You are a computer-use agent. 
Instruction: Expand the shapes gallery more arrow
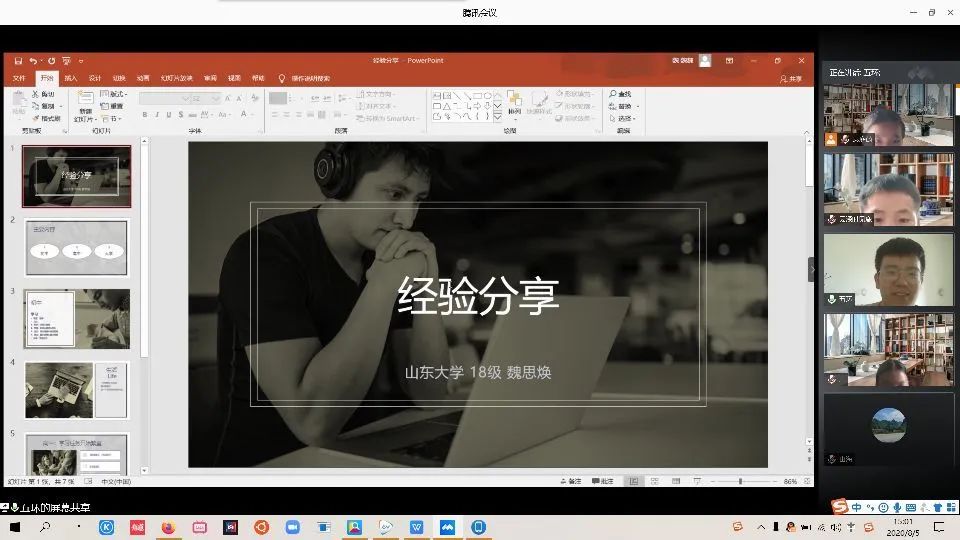pyautogui.click(x=498, y=116)
